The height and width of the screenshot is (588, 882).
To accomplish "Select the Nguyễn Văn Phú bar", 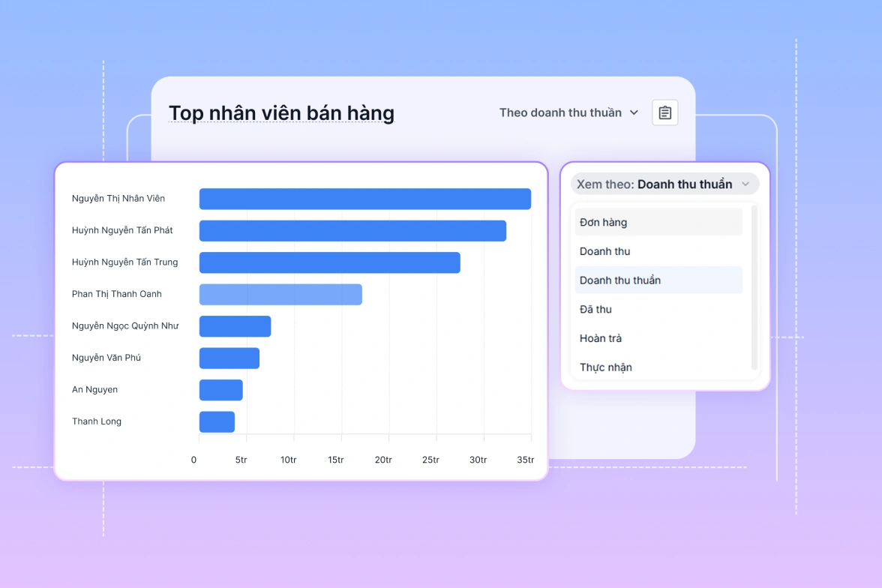I will point(229,358).
